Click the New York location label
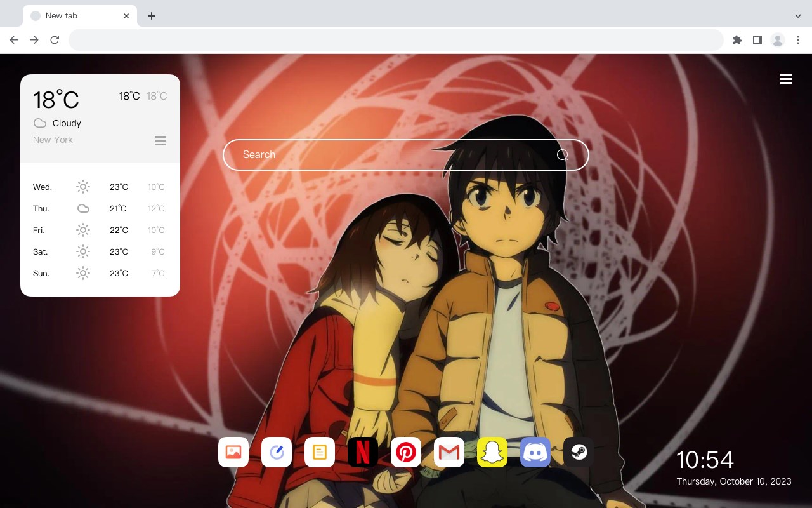The height and width of the screenshot is (508, 812). pyautogui.click(x=53, y=140)
